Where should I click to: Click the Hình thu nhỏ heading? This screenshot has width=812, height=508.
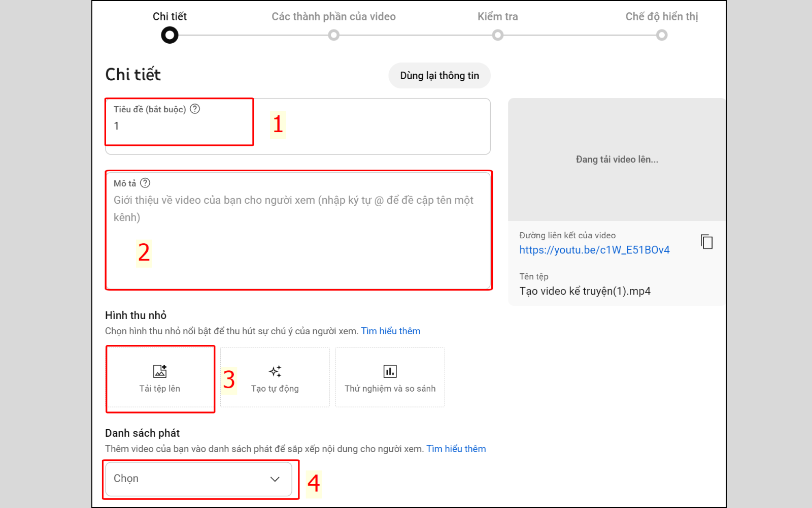coord(136,315)
